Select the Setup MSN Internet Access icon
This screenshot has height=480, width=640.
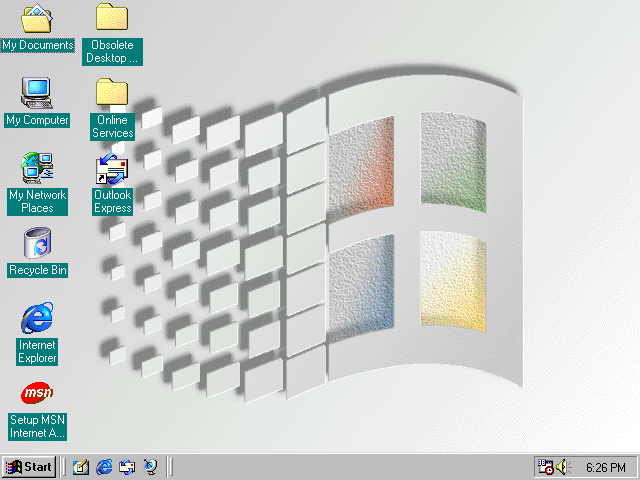37,393
